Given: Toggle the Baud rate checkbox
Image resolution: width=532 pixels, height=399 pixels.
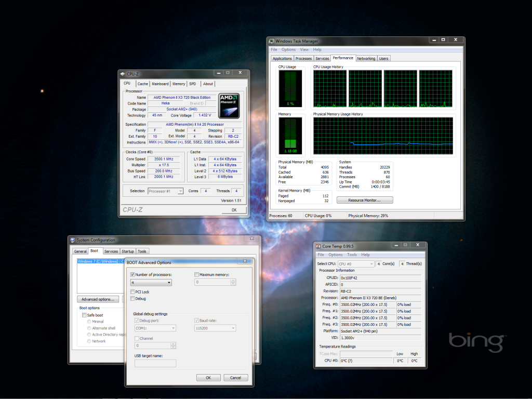Looking at the screenshot, I should pos(196,320).
